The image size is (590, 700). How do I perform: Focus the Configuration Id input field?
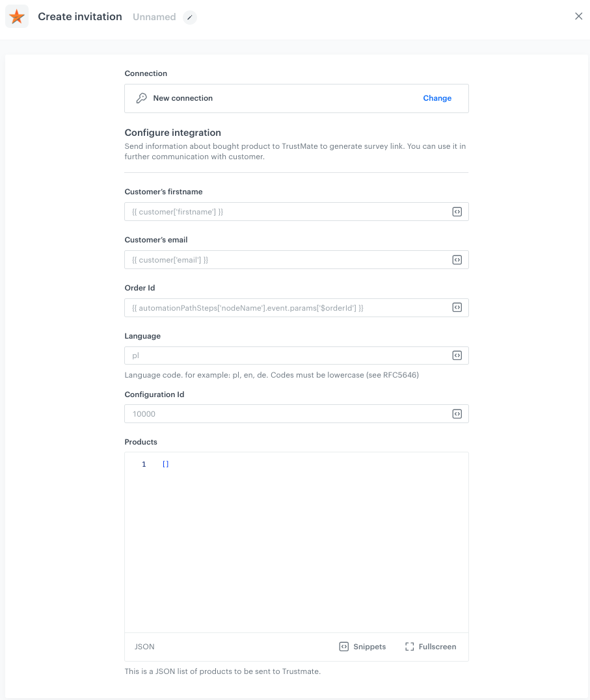(x=286, y=413)
